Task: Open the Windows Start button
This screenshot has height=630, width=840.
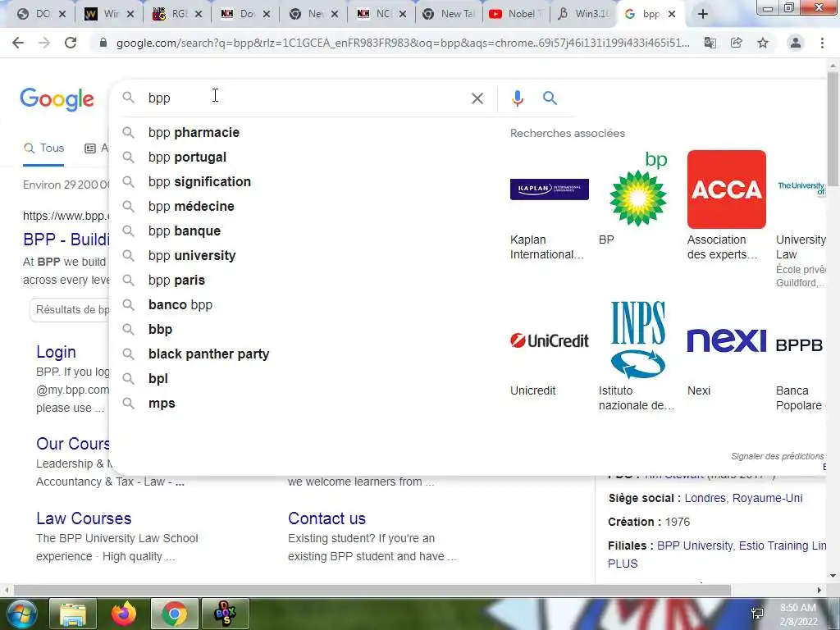Action: (21, 614)
